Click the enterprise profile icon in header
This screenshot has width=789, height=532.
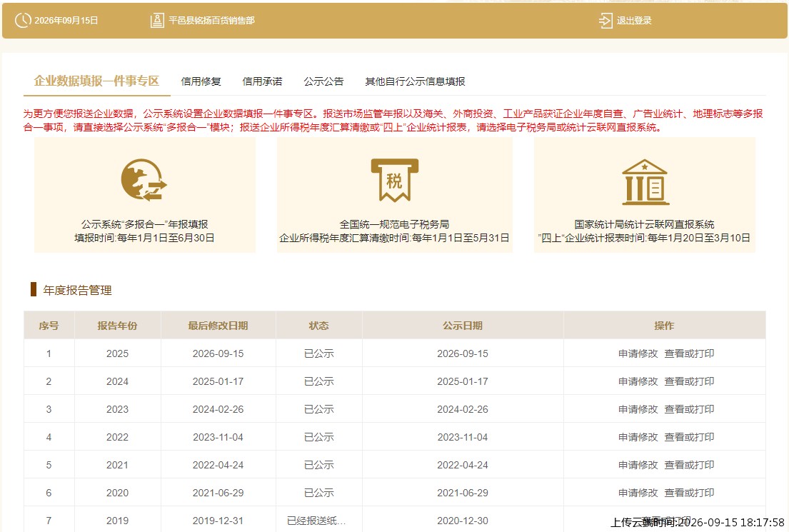(157, 20)
